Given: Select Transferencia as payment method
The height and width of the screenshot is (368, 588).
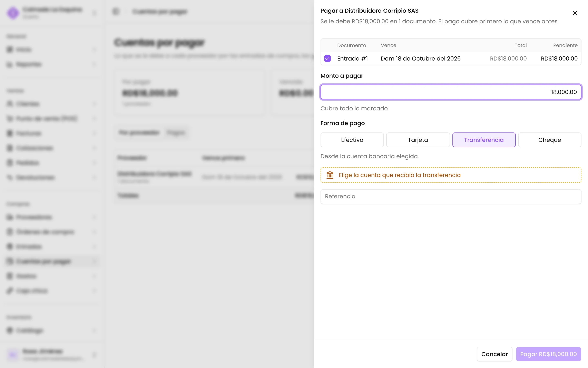Looking at the screenshot, I should click(484, 140).
